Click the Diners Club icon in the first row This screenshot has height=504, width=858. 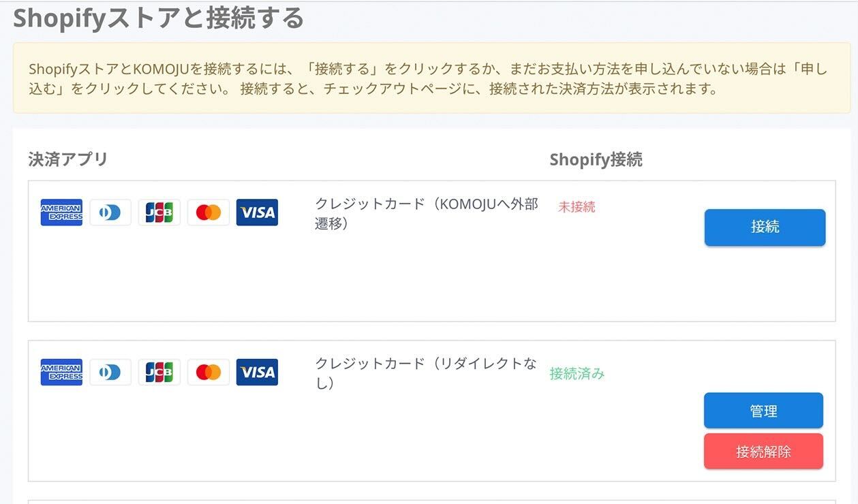tap(110, 212)
